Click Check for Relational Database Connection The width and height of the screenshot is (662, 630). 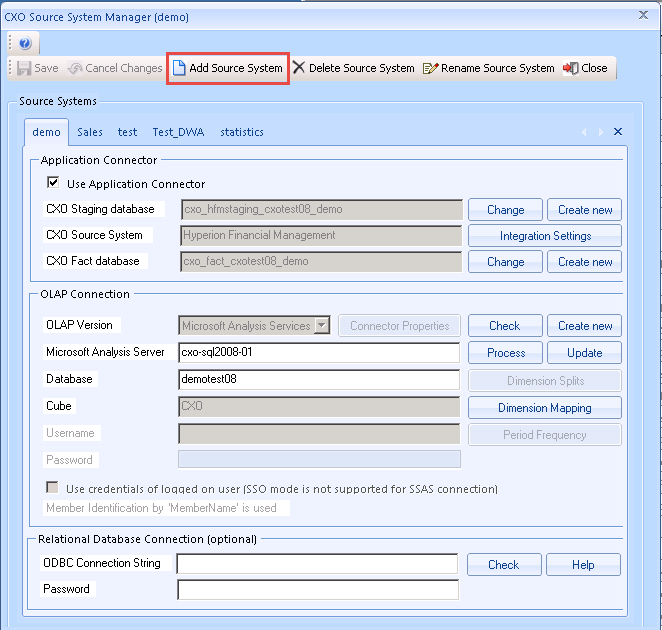(x=504, y=565)
